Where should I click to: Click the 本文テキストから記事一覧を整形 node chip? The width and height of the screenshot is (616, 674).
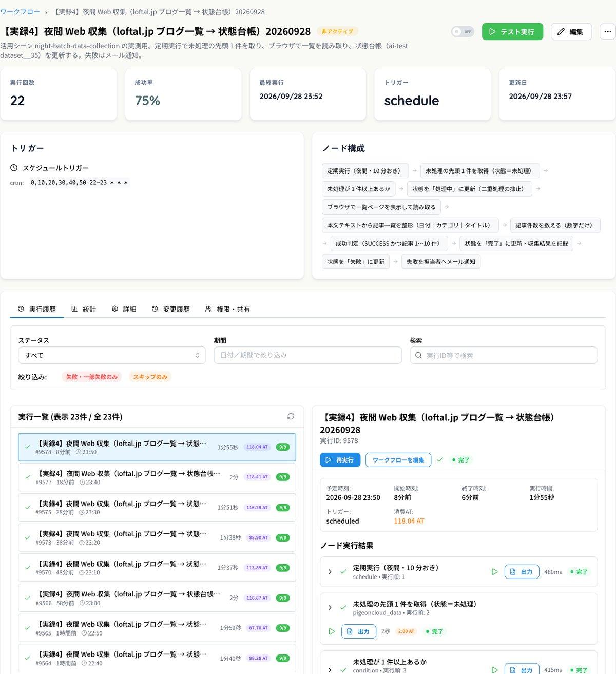pyautogui.click(x=410, y=225)
